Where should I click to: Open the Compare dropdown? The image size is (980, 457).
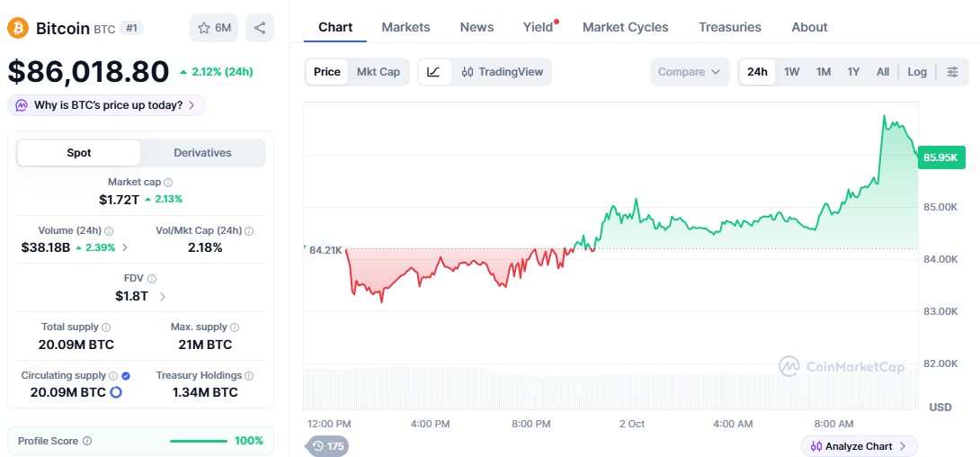pos(690,71)
